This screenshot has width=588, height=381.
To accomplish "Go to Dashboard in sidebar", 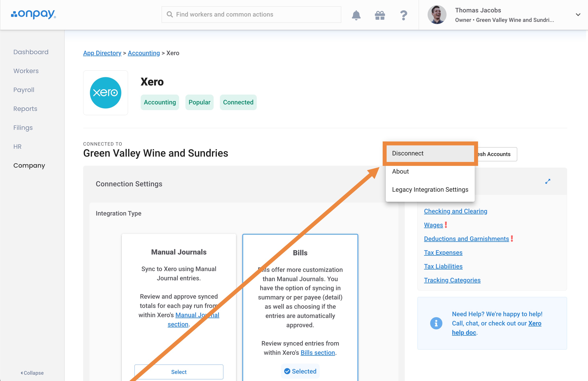I will (31, 52).
